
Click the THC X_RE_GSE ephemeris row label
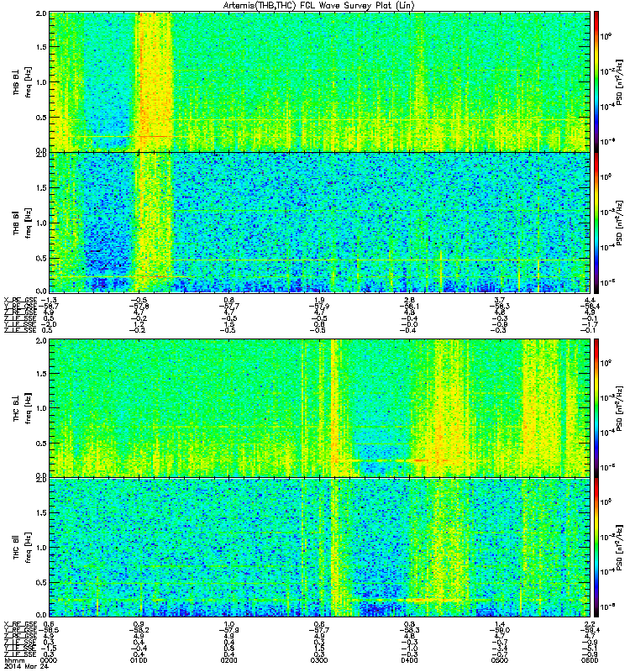[x=20, y=624]
